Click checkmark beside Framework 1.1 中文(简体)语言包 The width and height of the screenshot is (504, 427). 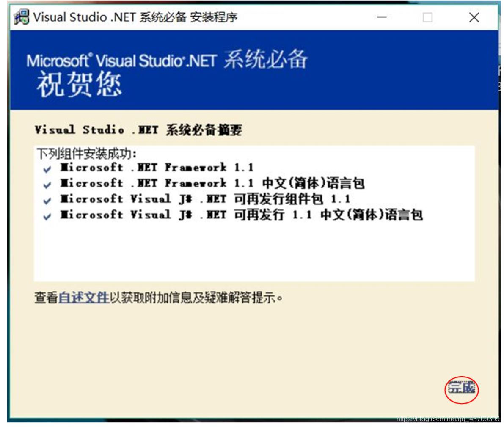(x=47, y=185)
